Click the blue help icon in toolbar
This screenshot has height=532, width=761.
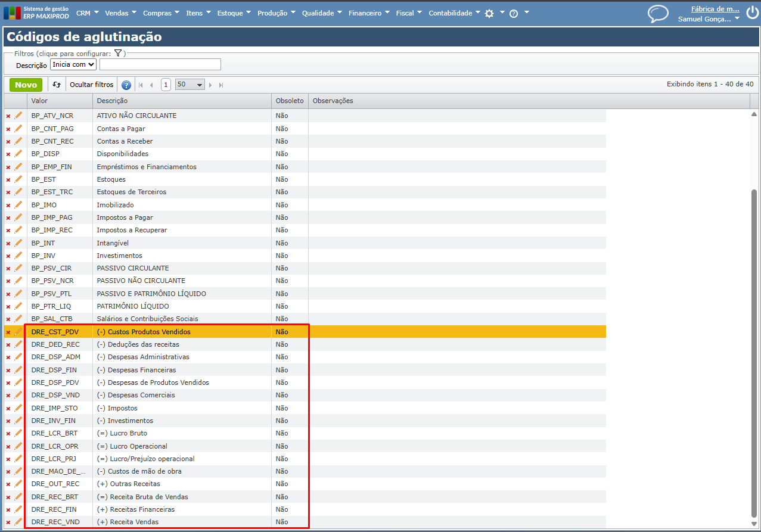(x=126, y=85)
